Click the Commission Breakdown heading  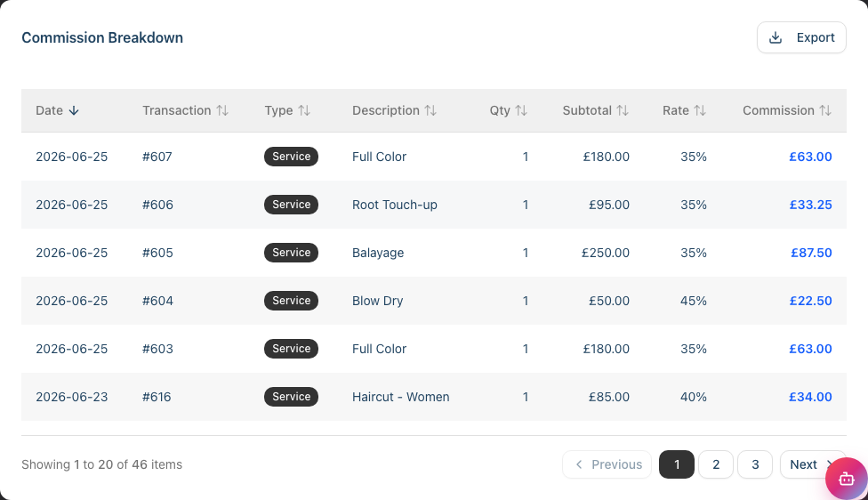tap(102, 37)
